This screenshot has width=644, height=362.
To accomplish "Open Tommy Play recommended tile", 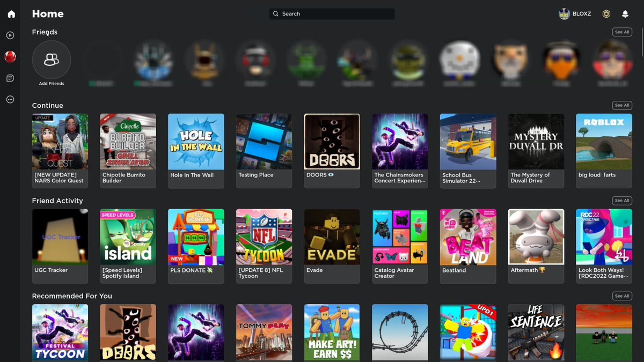I will [264, 333].
